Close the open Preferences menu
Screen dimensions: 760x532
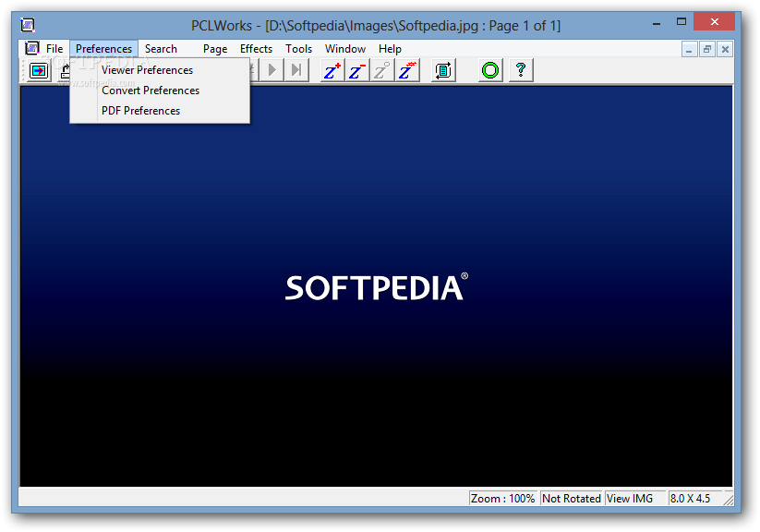pyautogui.click(x=103, y=49)
